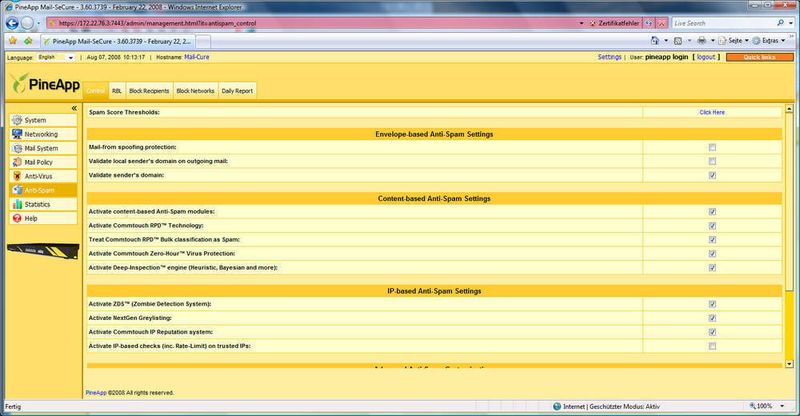The image size is (800, 416).
Task: Toggle Activate Commtouch RPD Technology checkbox
Action: [712, 226]
